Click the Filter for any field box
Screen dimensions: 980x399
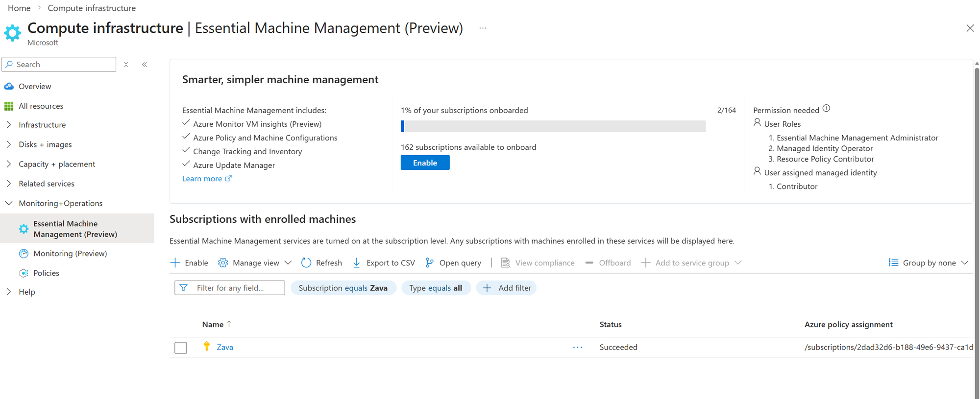click(x=230, y=288)
